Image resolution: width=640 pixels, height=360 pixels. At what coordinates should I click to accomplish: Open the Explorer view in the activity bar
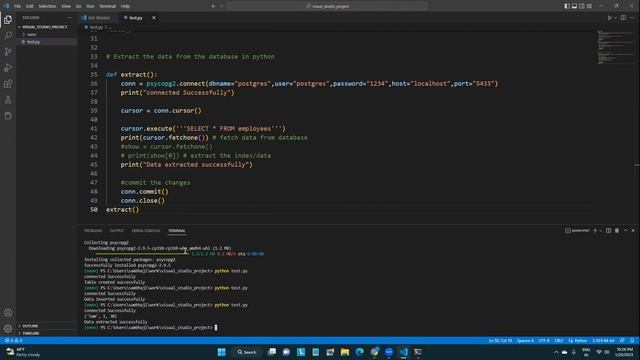[8, 20]
